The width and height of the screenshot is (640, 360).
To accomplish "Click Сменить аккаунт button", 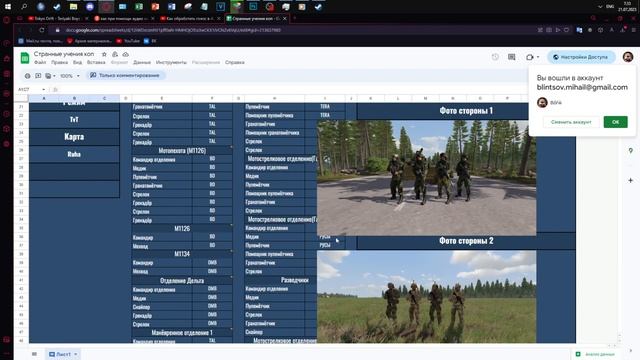I will coord(571,122).
